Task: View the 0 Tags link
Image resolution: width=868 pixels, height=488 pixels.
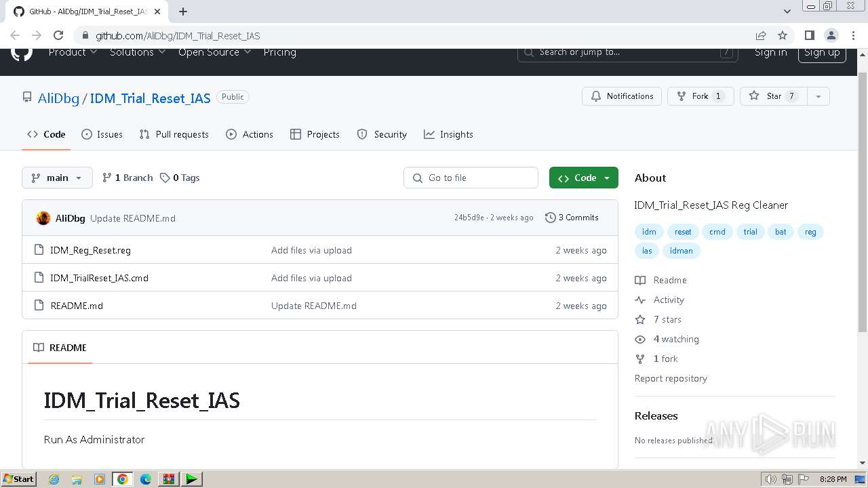Action: (x=180, y=178)
